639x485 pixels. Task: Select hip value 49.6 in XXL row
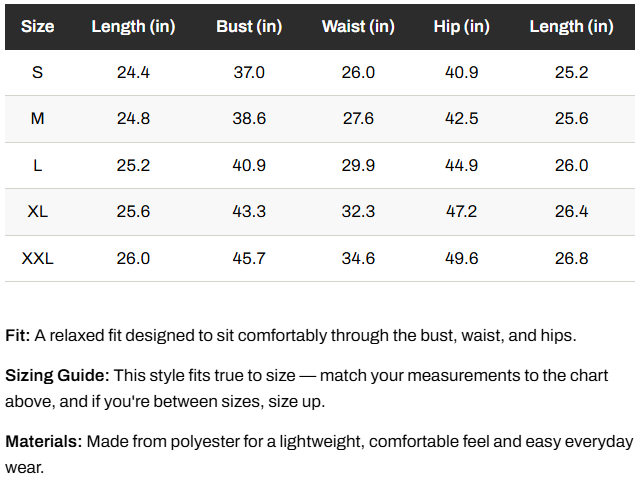click(461, 258)
